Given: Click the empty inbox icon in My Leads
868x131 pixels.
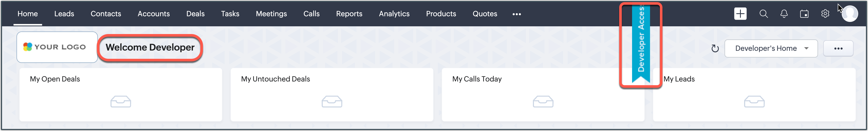Looking at the screenshot, I should click(x=754, y=102).
